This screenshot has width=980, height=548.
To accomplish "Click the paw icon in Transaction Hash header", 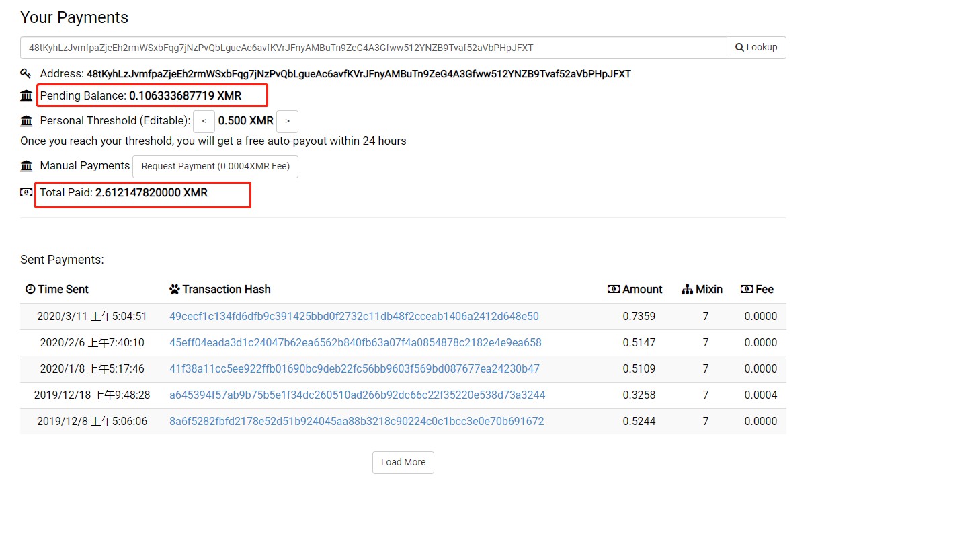I will (175, 289).
